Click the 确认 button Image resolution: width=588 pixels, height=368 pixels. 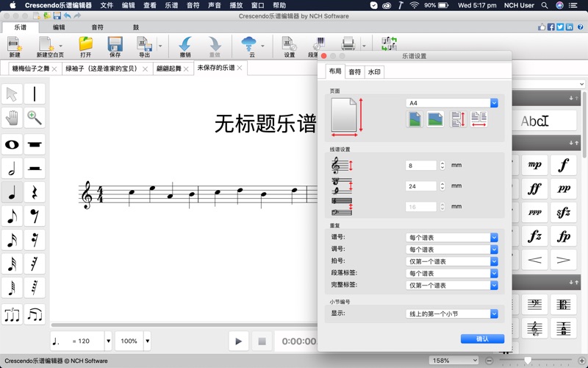(x=482, y=339)
